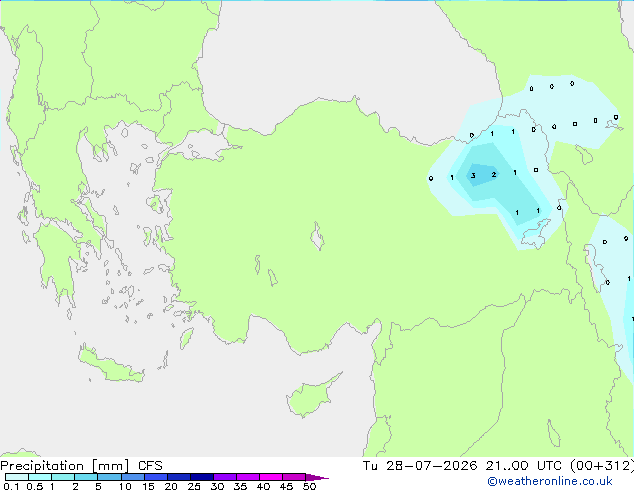Viewport: 634px width, 490px height.
Task: Click the '15' legend label
Action: tap(148, 486)
